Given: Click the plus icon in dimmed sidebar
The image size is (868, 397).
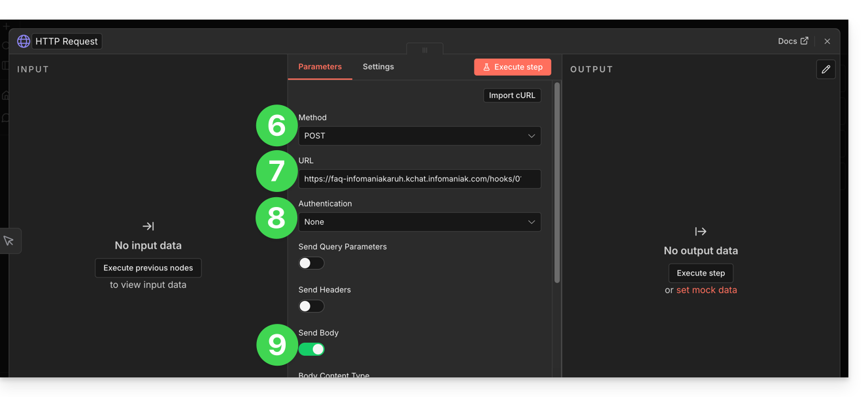Looking at the screenshot, I should click(6, 27).
